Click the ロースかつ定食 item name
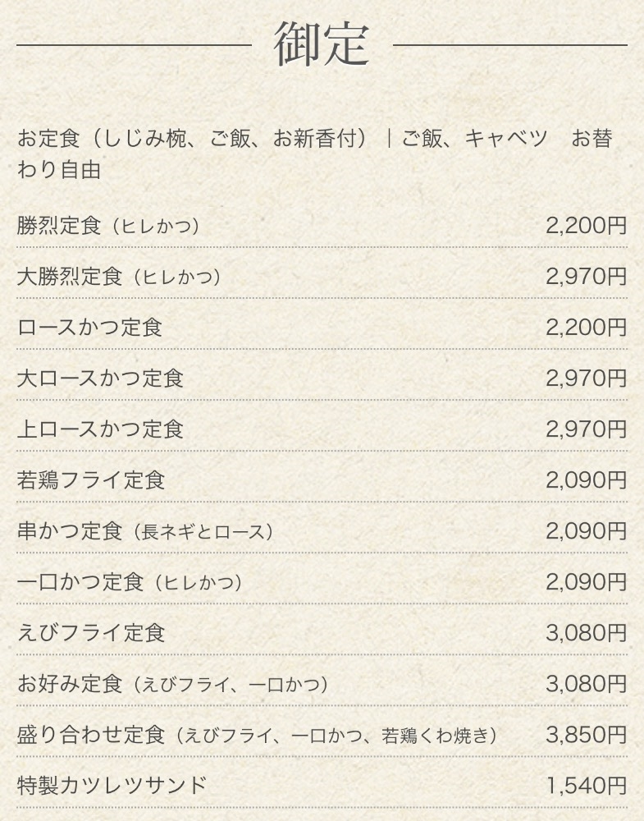 point(89,328)
